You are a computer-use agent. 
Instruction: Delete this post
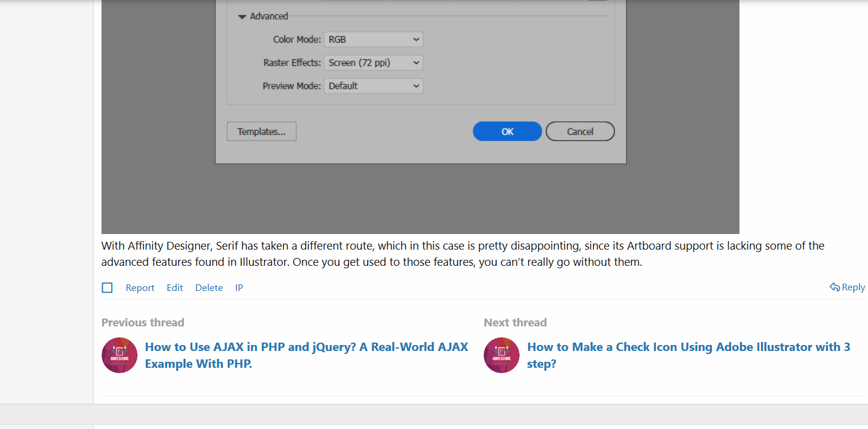pyautogui.click(x=209, y=288)
